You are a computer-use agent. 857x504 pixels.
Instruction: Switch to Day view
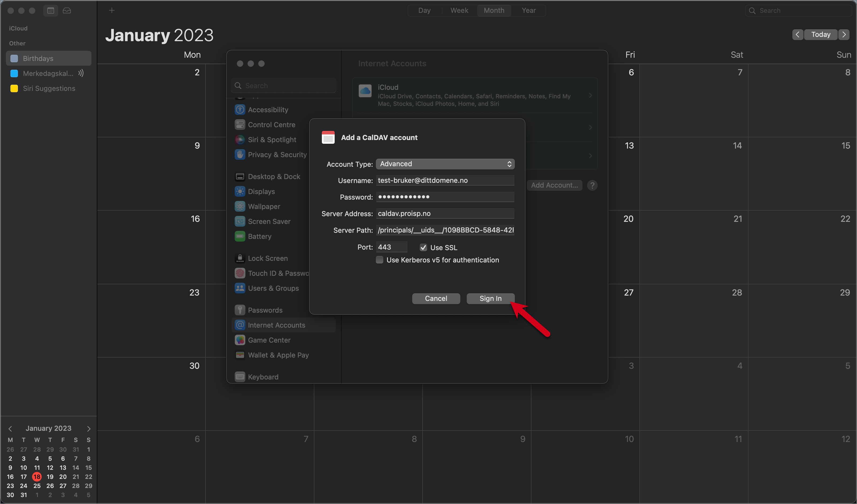coord(424,10)
